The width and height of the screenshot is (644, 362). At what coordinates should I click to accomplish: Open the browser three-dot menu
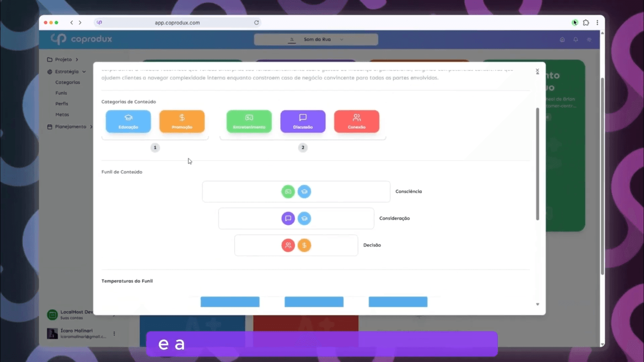click(597, 23)
